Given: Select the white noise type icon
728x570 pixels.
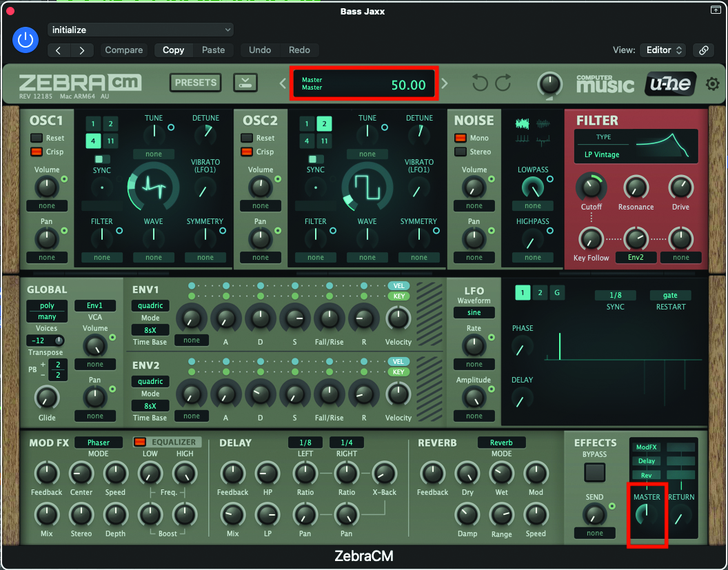Looking at the screenshot, I should click(523, 124).
